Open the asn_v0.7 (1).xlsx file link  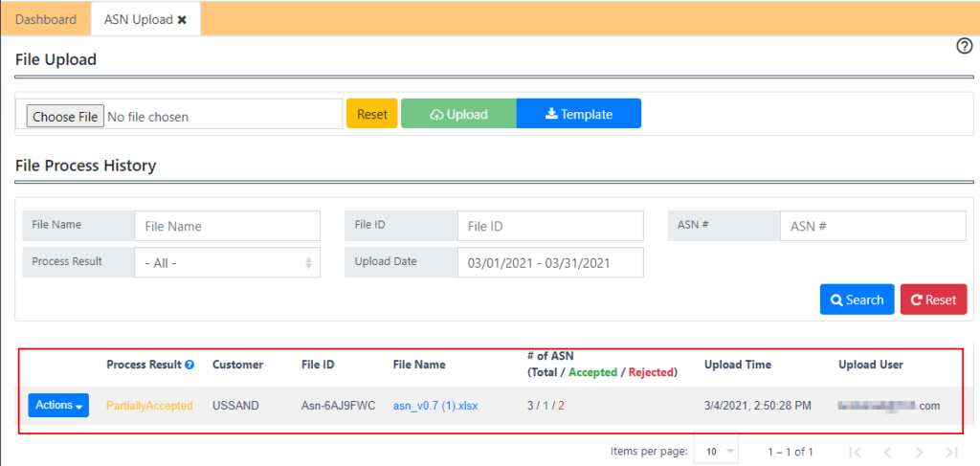tap(435, 406)
